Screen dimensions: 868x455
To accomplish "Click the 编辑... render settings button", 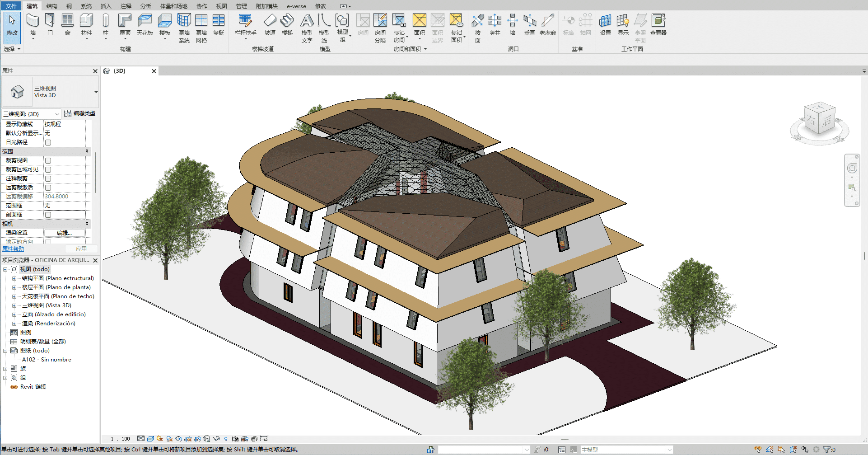I will (x=64, y=233).
